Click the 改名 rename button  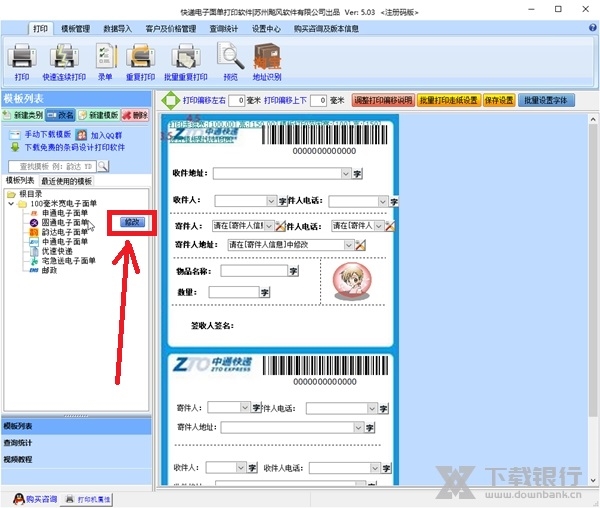click(60, 115)
